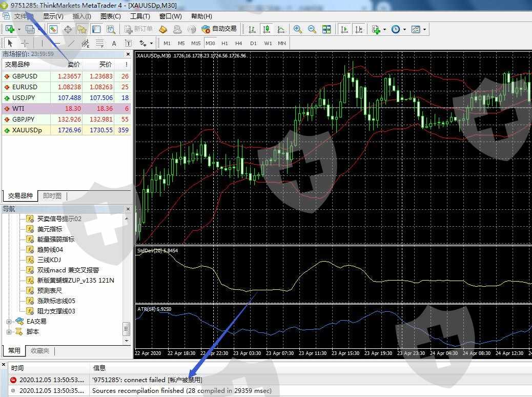
Task: Switch to the 收藏夹 tab in Navigator
Action: 40,351
